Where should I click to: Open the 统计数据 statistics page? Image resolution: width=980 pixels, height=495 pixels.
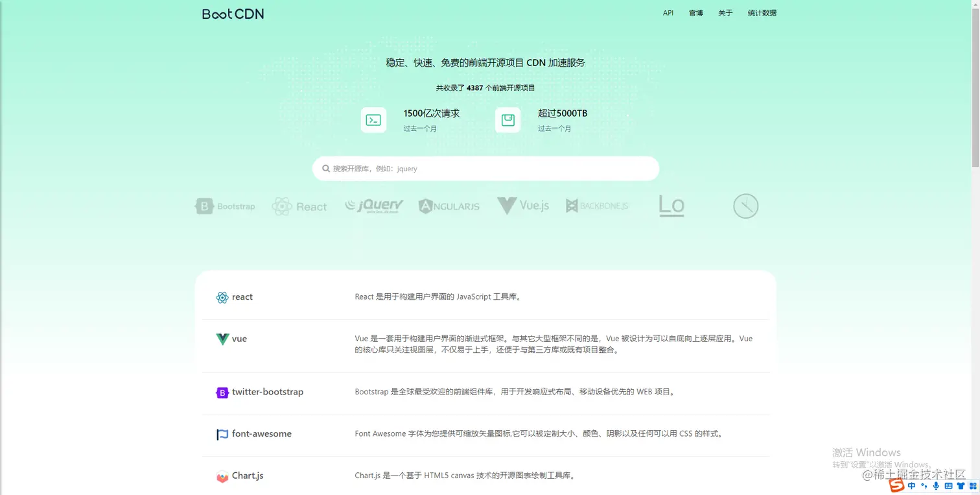(762, 13)
